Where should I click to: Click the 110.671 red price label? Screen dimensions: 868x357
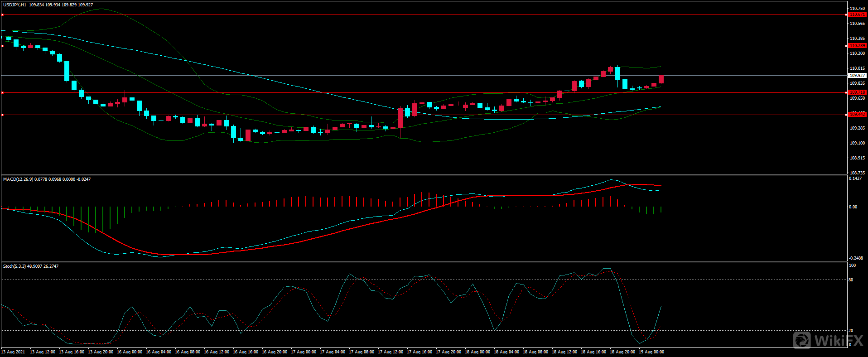point(857,14)
